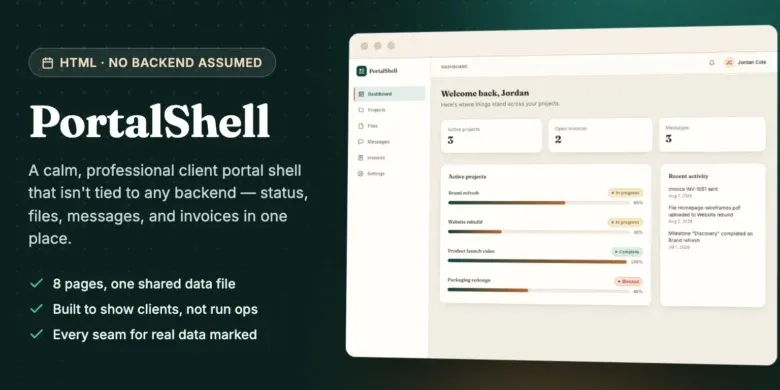
Task: Click checkmark beside 'Built to show clients'
Action: (36, 309)
